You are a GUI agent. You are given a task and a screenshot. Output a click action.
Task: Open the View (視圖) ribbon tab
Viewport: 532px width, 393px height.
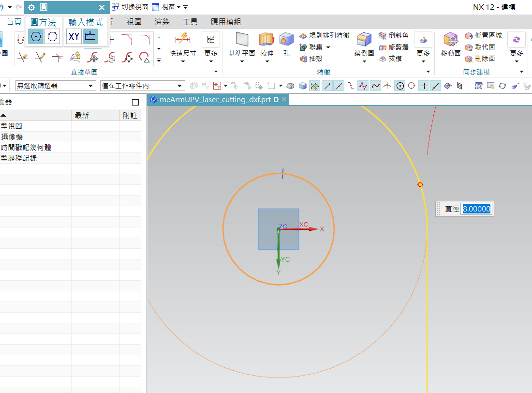(x=134, y=22)
